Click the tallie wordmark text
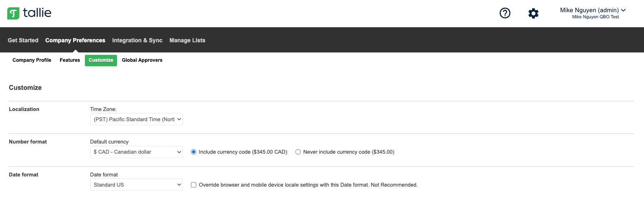Viewport: 644px width, 198px height. 37,13
